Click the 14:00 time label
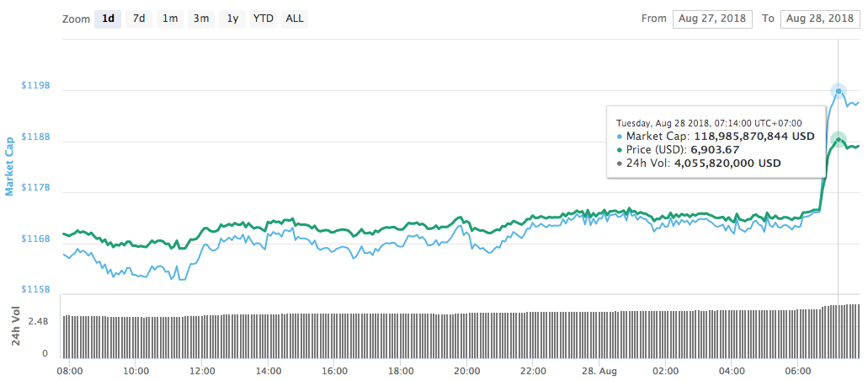 [x=269, y=370]
